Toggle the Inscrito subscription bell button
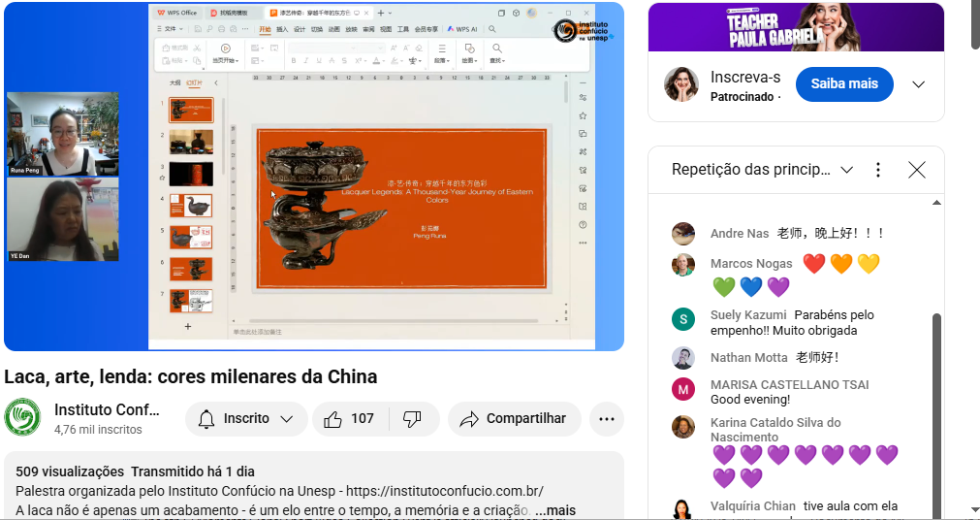980x520 pixels. (x=246, y=419)
